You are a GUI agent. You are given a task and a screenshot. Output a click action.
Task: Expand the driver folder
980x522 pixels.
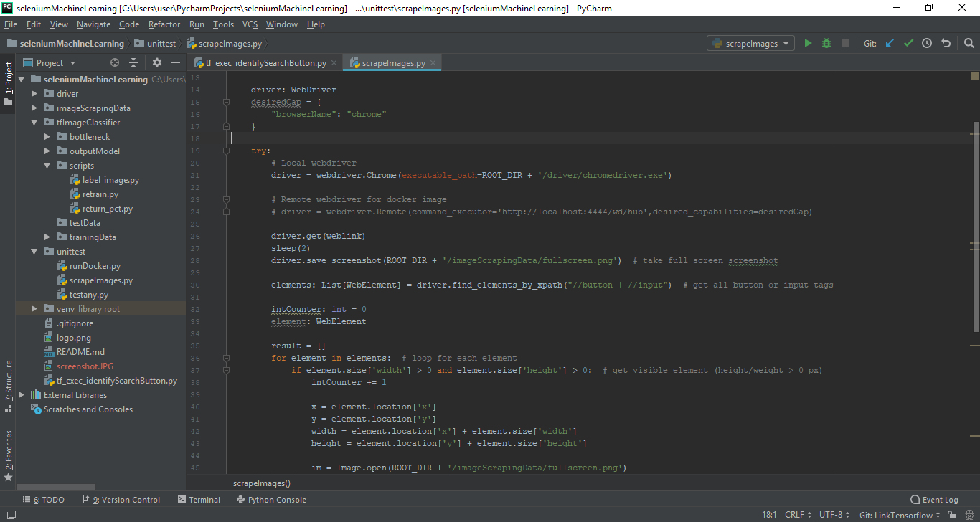pyautogui.click(x=34, y=94)
